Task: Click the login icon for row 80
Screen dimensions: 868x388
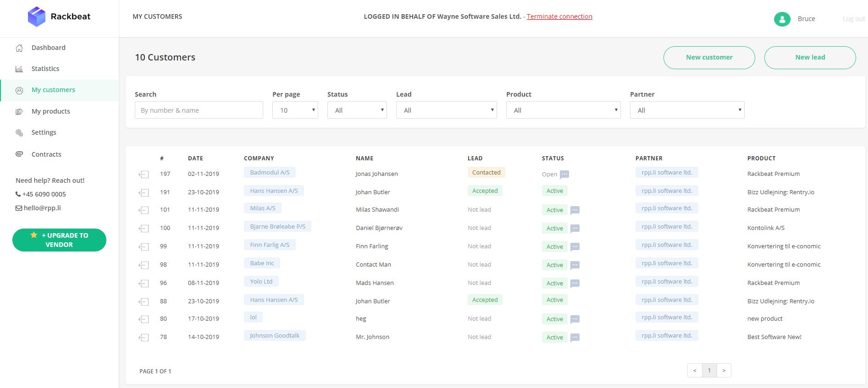Action: [144, 319]
